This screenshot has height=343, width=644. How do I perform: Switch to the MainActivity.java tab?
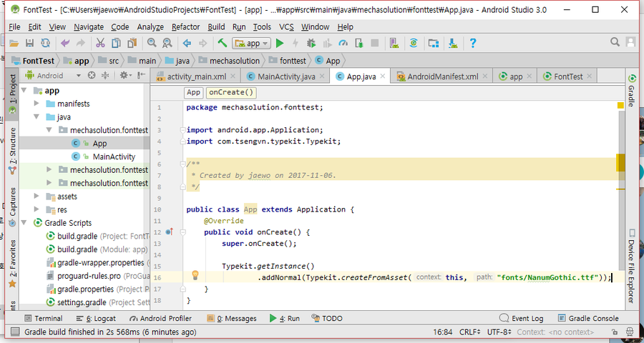[286, 76]
